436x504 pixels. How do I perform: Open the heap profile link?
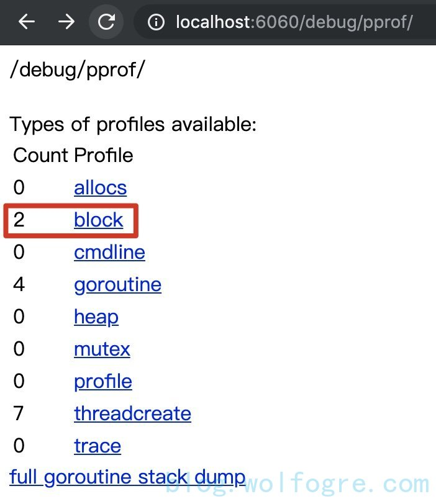point(96,317)
